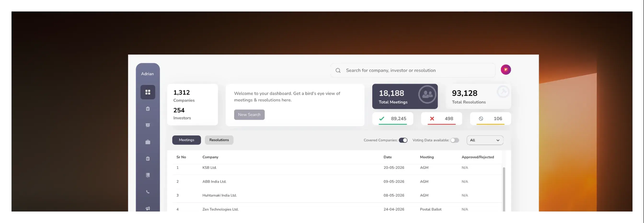Screen dimensions: 644x223
Task: Open the All filter dropdown
Action: [x=485, y=140]
